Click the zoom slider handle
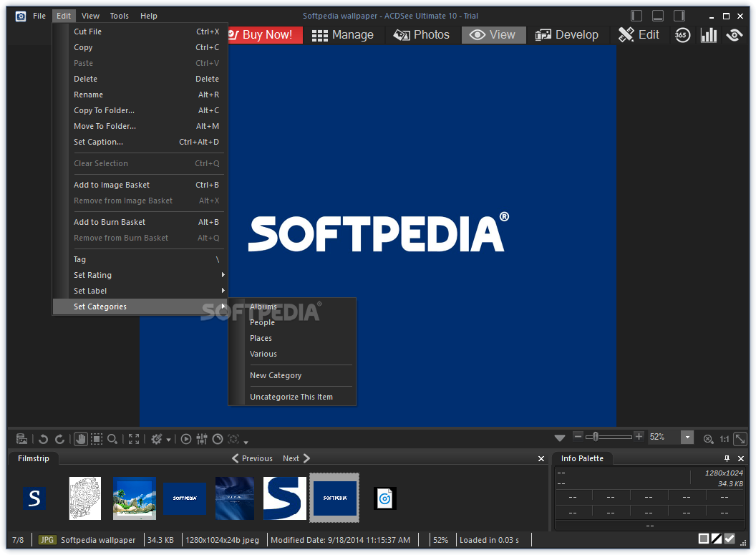The image size is (756, 555). 596,437
